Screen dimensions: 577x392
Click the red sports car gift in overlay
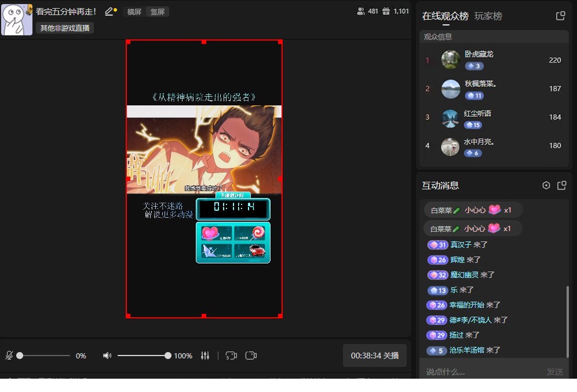click(257, 250)
